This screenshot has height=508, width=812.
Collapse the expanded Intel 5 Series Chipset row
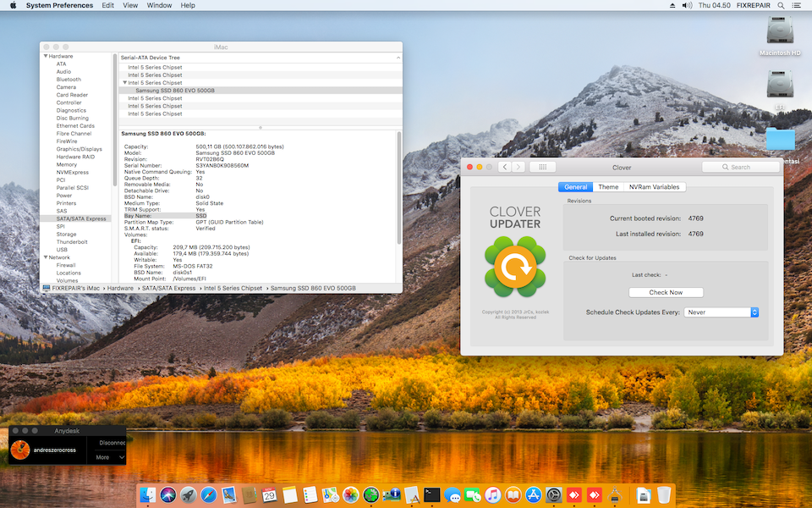pyautogui.click(x=125, y=82)
